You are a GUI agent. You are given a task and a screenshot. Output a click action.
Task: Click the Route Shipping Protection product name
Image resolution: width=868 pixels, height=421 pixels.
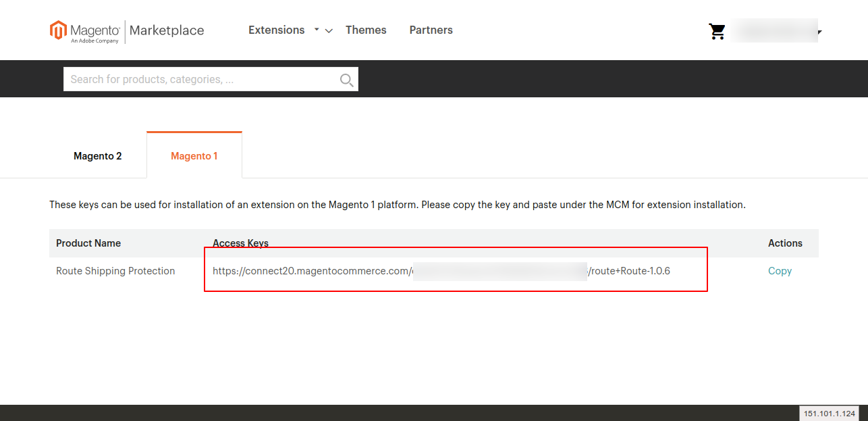(x=115, y=271)
